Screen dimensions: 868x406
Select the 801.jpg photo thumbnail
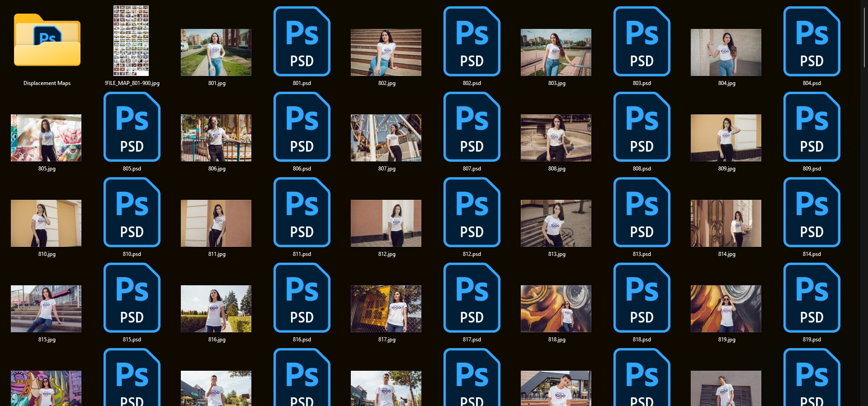point(216,52)
